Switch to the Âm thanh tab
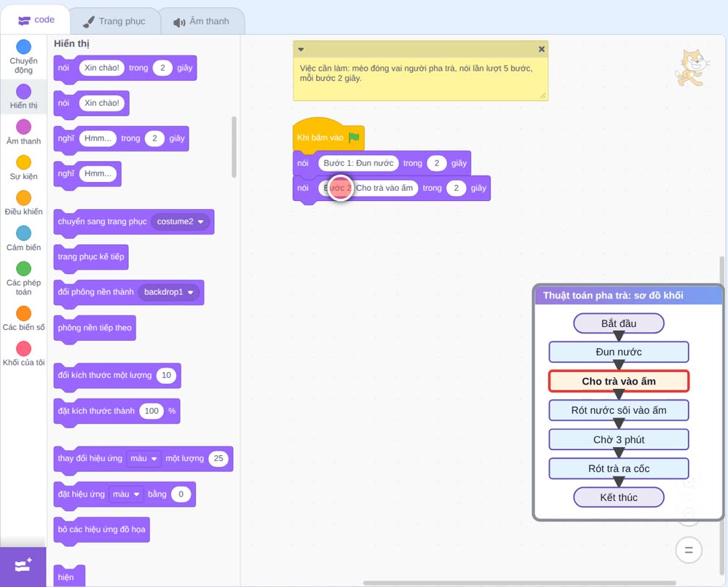The image size is (728, 587). pos(202,21)
